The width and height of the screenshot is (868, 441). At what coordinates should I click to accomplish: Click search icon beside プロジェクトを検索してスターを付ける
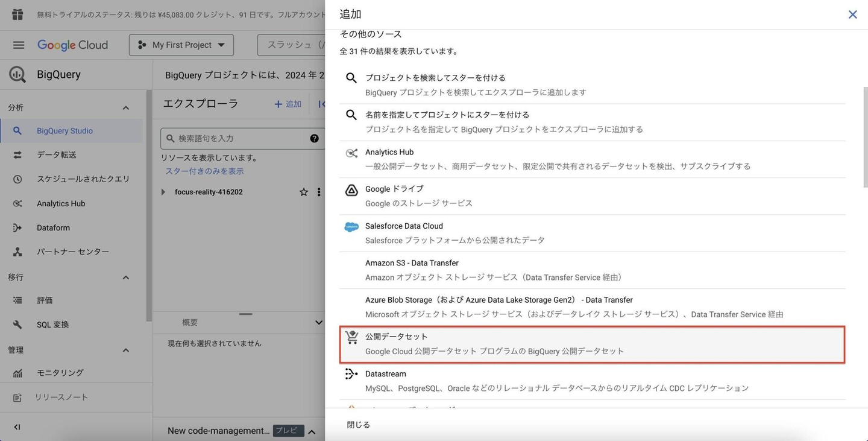(351, 78)
